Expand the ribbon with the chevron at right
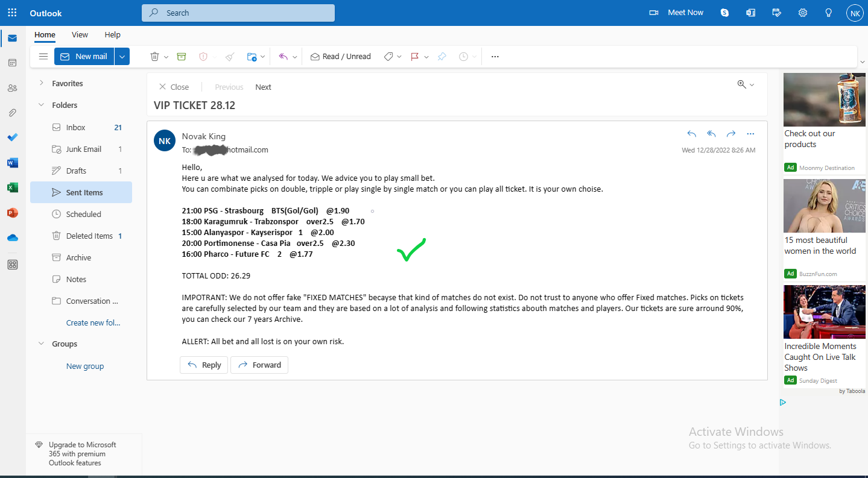The height and width of the screenshot is (478, 868). point(863,61)
